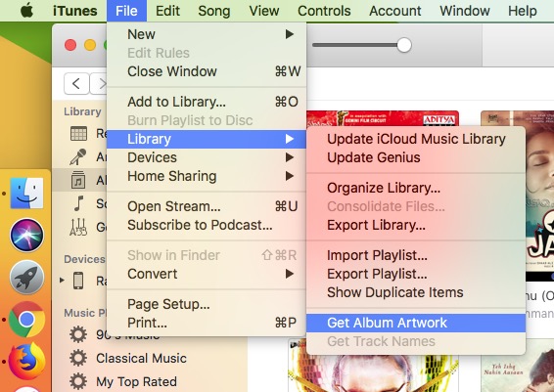Open the red Aditya album cover
Screen dimensions: 554x392
(383, 118)
